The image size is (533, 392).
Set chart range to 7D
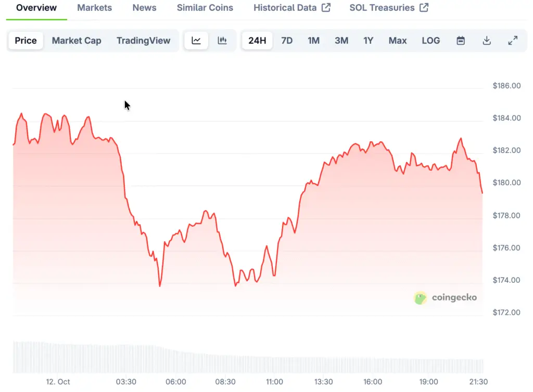287,41
